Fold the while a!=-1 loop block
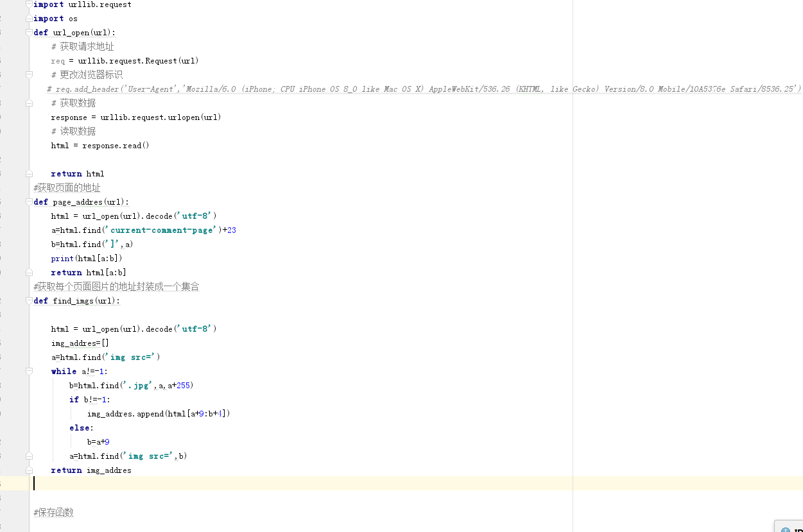Screen dimensions: 803x532 (x=29, y=372)
